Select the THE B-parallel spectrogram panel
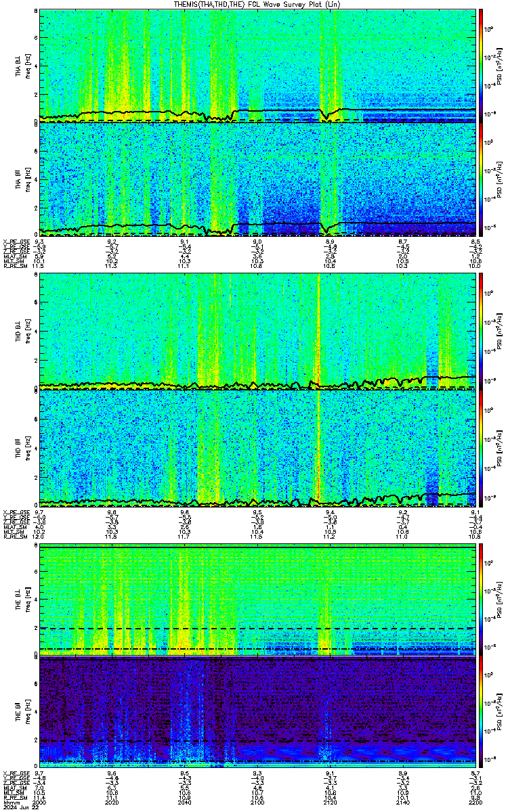 pyautogui.click(x=257, y=712)
